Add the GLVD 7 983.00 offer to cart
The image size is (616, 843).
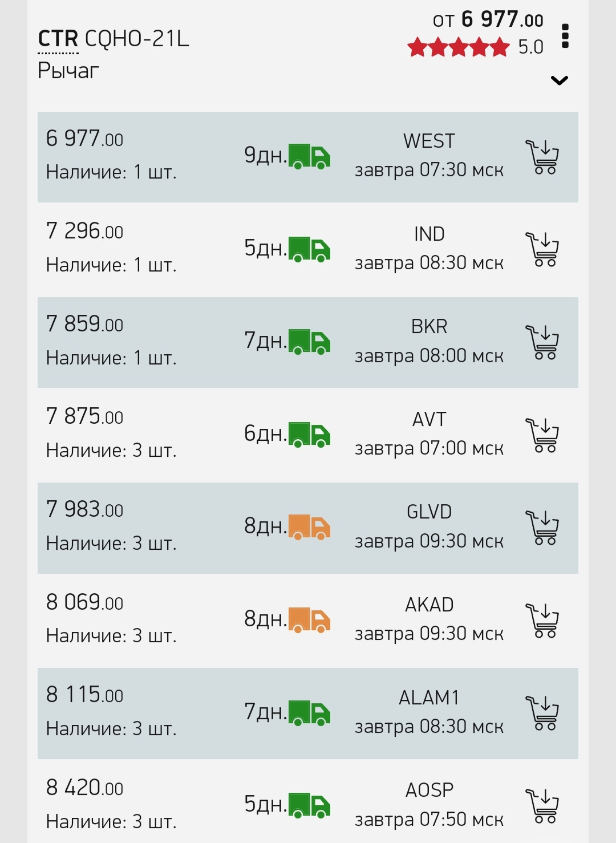542,528
